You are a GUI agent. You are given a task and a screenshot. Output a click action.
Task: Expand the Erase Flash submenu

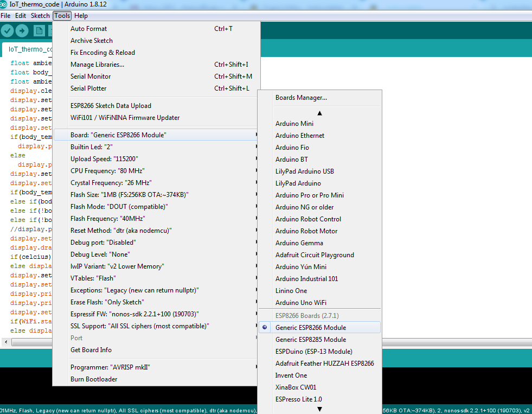156,302
